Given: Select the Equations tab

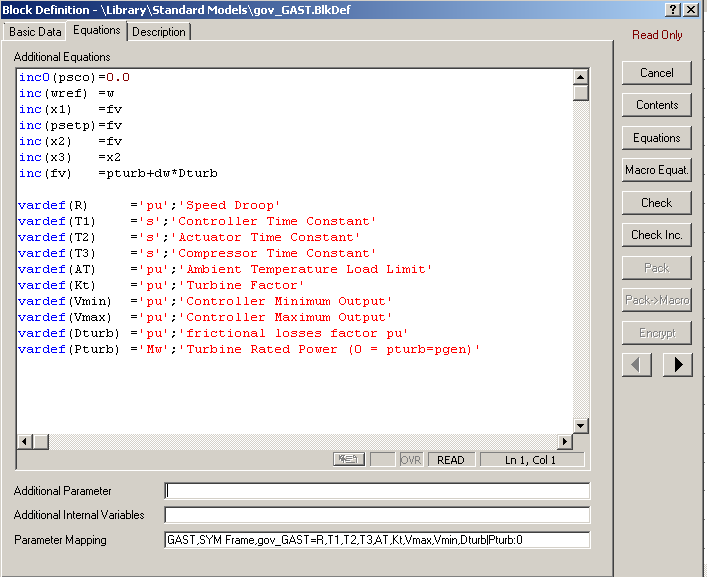Looking at the screenshot, I should coord(96,30).
